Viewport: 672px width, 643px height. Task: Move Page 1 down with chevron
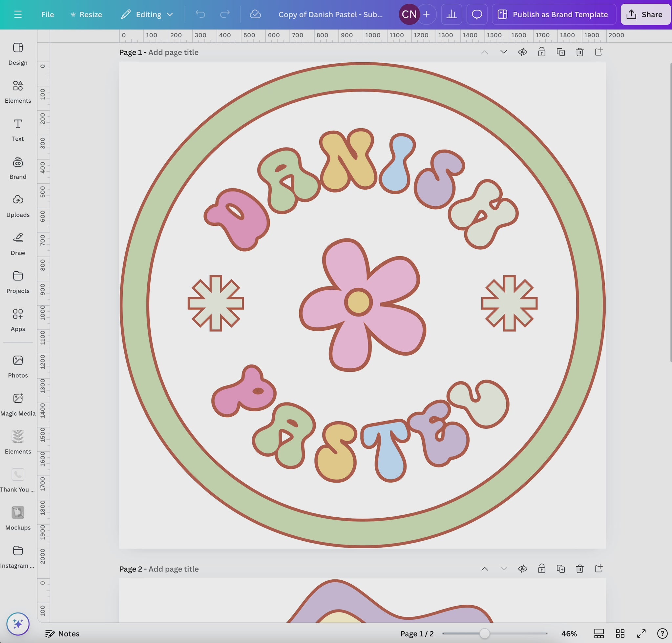503,52
